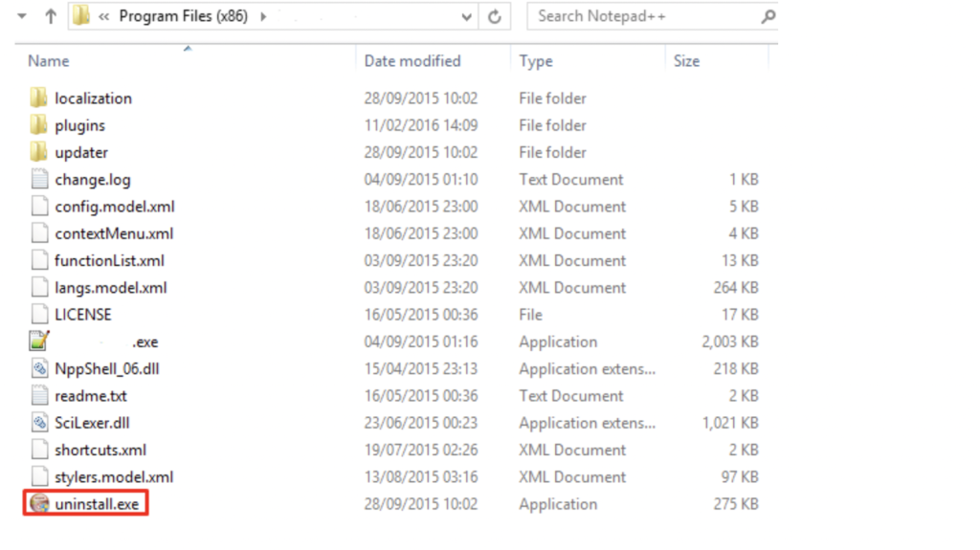Open the plugins folder icon
The width and height of the screenshot is (980, 550).
(39, 125)
